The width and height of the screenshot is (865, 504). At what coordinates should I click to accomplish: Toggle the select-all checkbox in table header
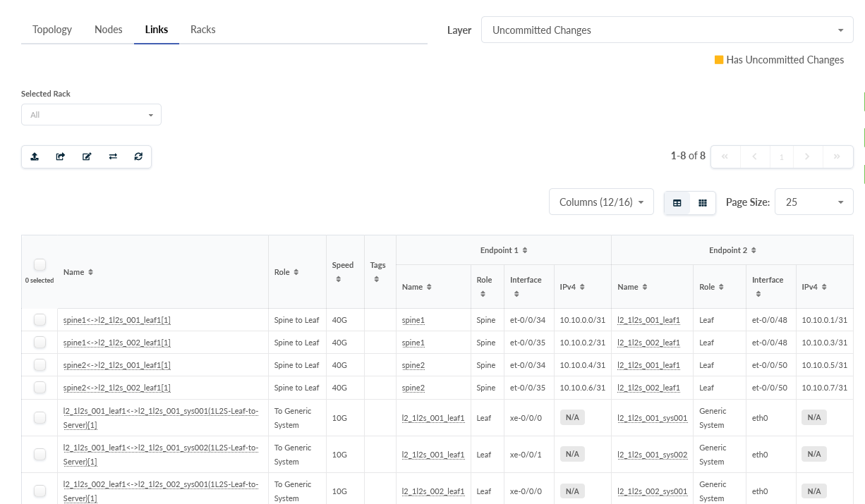(x=40, y=264)
